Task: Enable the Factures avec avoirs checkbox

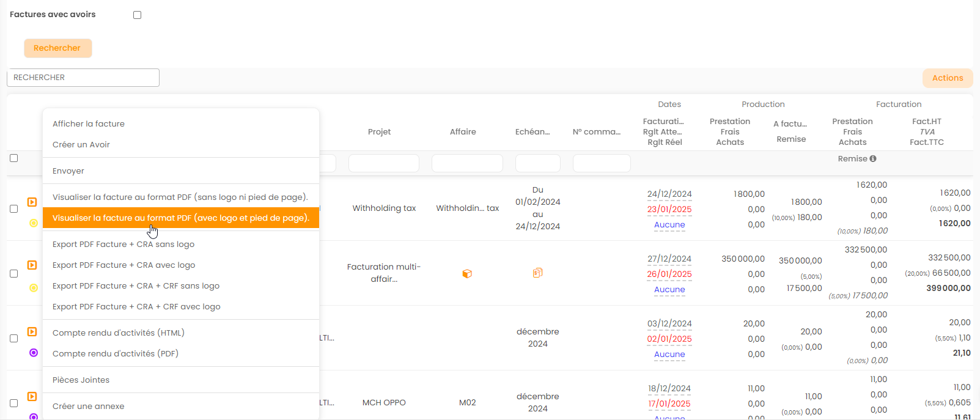Action: (x=137, y=15)
